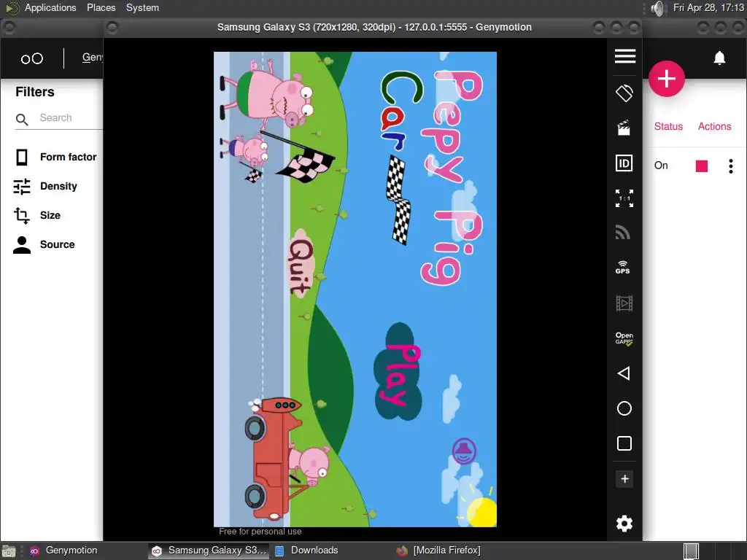Expand more tools with the plus icon

point(624,479)
